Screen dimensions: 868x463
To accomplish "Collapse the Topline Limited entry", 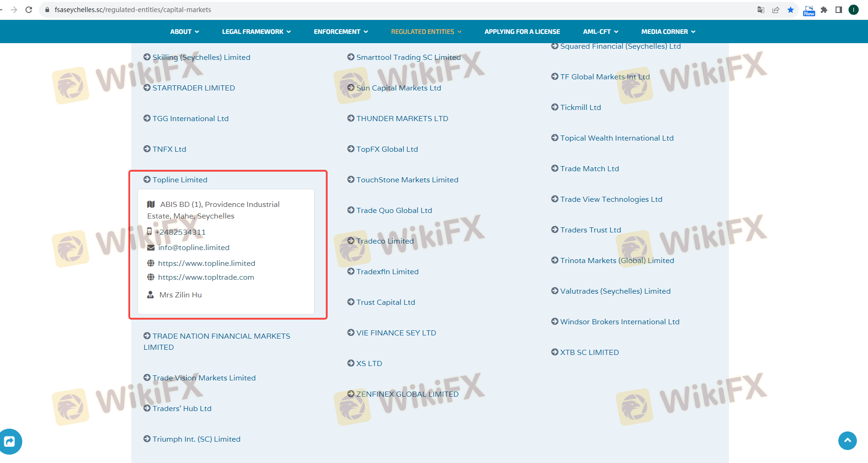I will (179, 180).
